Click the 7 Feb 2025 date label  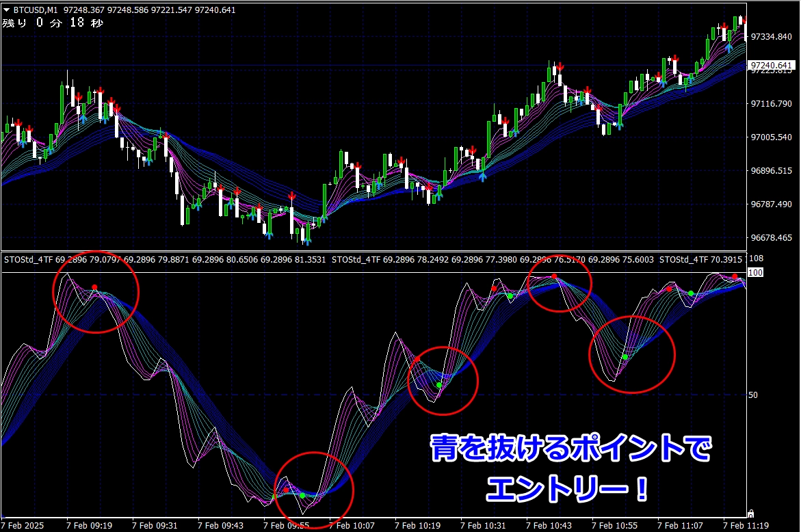tap(23, 525)
